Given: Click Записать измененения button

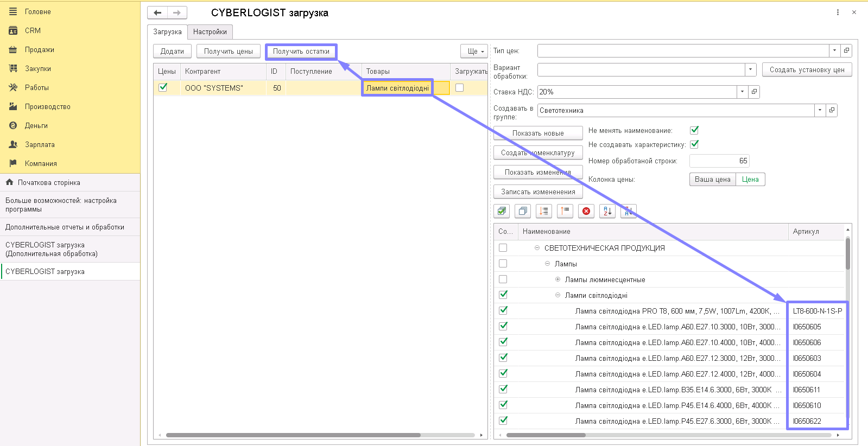Looking at the screenshot, I should 538,192.
